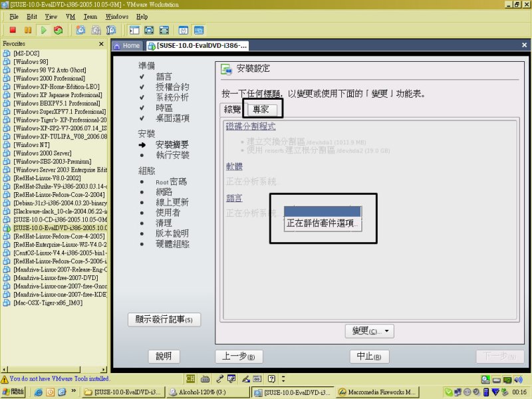Open SUSE-10.0-EvalDVD folder taskbar button

123,392
